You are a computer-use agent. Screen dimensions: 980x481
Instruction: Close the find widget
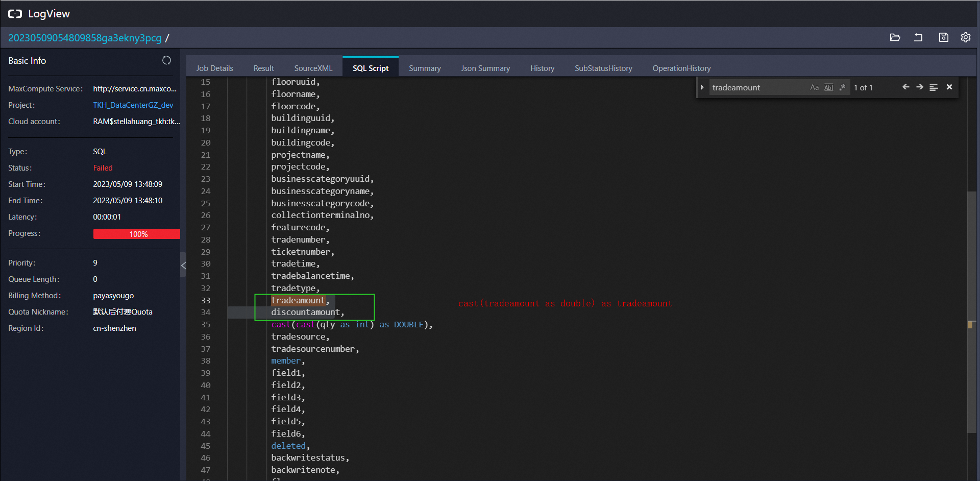point(949,87)
